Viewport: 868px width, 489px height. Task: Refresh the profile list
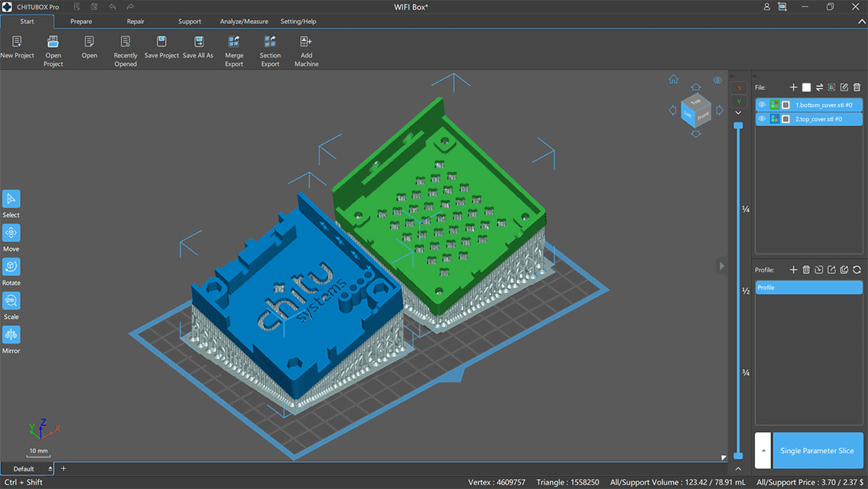coord(856,270)
